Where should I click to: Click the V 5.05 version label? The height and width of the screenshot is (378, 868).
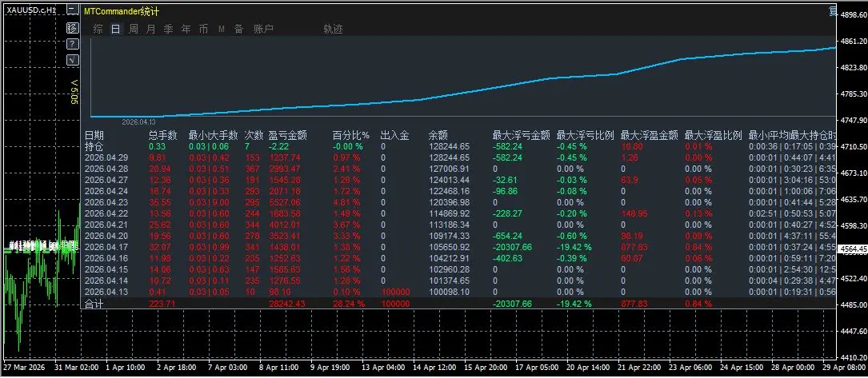(74, 91)
